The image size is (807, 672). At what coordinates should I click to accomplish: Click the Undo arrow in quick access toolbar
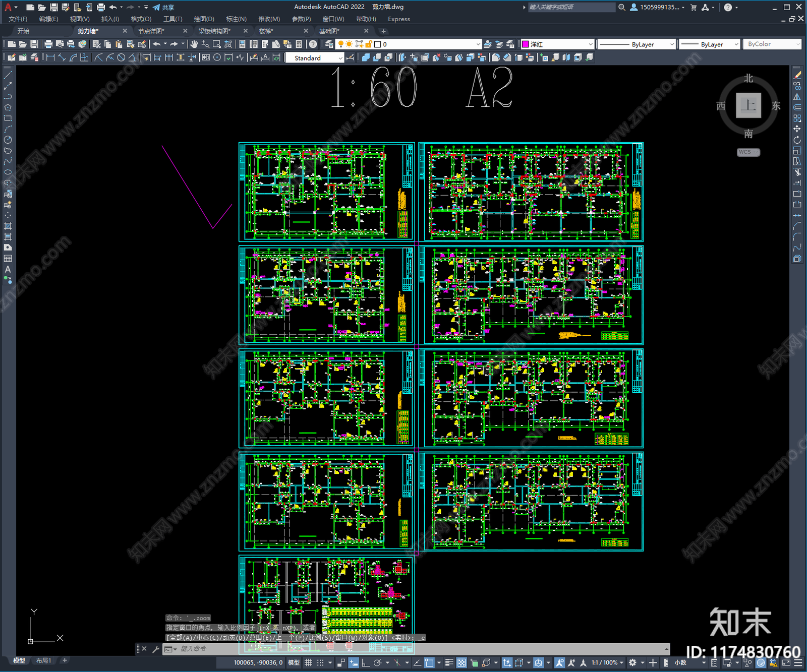(113, 7)
